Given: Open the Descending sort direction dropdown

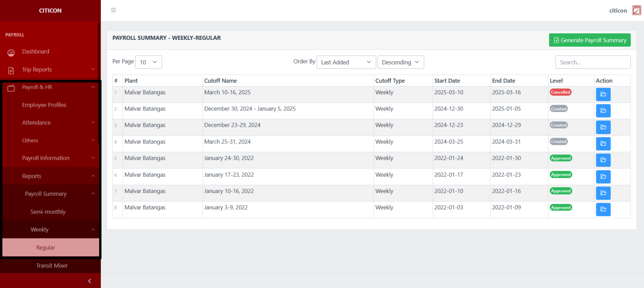Looking at the screenshot, I should coord(400,62).
